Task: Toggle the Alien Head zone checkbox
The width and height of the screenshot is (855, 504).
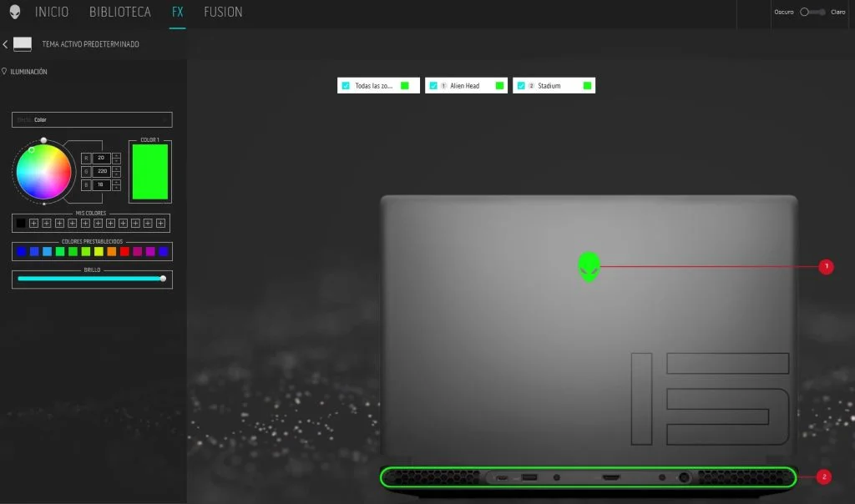Action: tap(433, 86)
